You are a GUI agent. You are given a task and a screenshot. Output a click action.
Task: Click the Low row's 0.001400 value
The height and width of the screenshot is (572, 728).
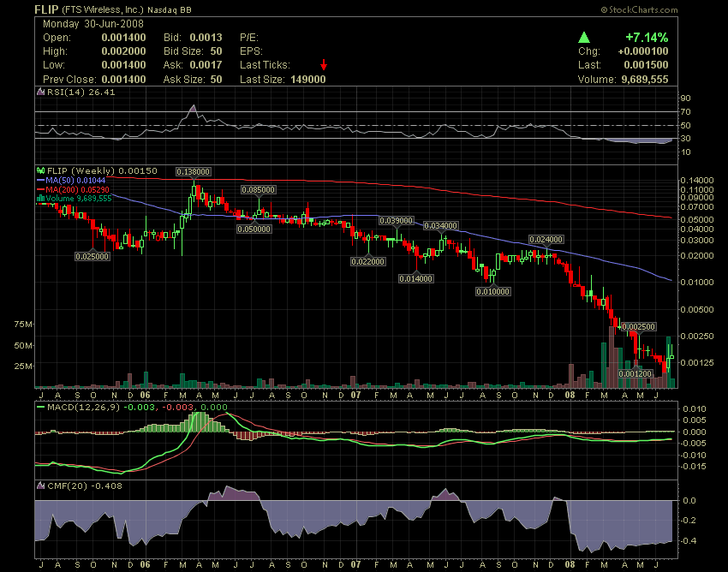click(123, 65)
